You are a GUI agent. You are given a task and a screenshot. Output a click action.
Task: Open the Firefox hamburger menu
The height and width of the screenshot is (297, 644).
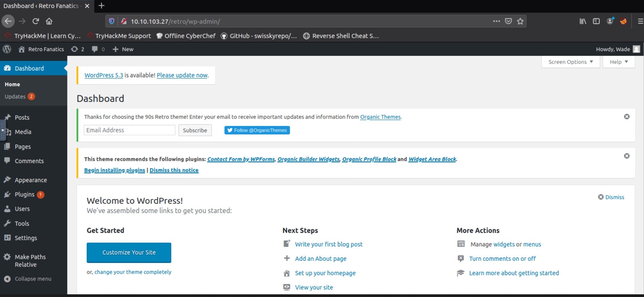point(640,21)
